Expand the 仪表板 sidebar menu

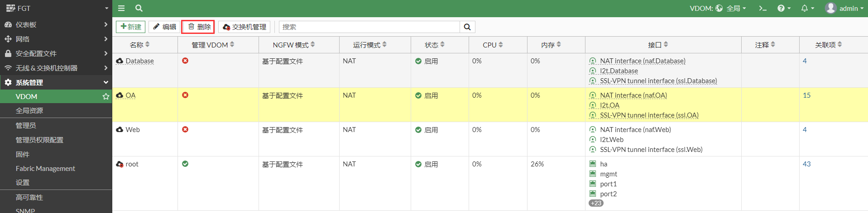(56, 24)
